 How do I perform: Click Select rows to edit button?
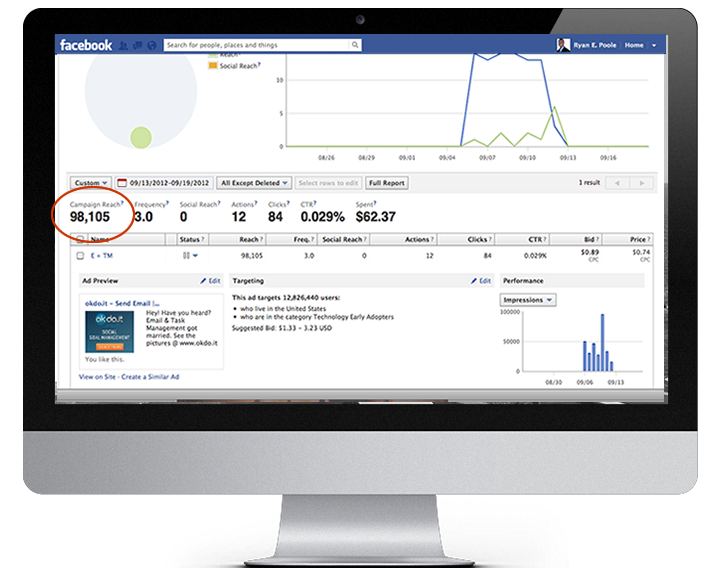tap(328, 183)
